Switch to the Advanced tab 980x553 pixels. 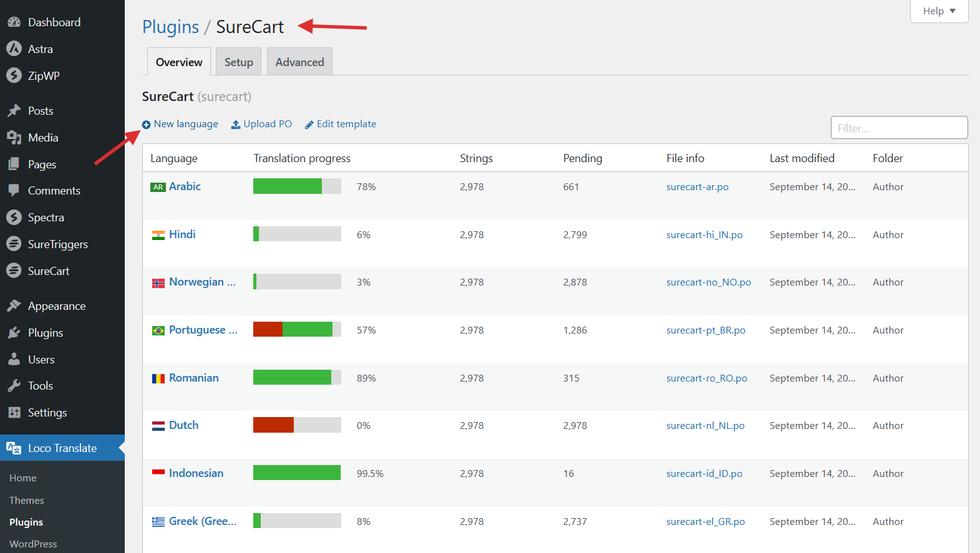click(299, 62)
